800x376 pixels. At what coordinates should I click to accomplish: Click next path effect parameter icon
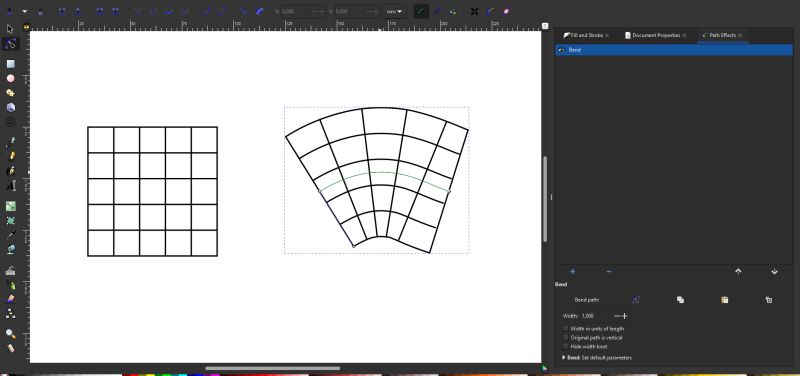pos(453,11)
